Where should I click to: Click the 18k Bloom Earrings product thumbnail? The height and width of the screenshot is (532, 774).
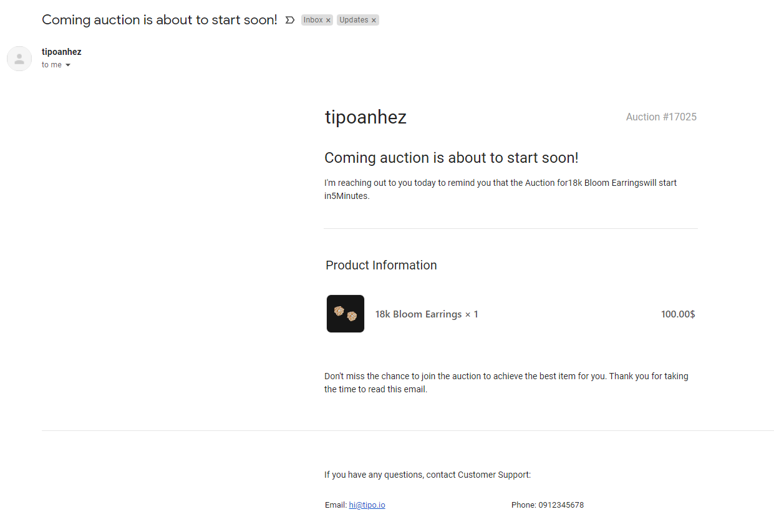346,314
